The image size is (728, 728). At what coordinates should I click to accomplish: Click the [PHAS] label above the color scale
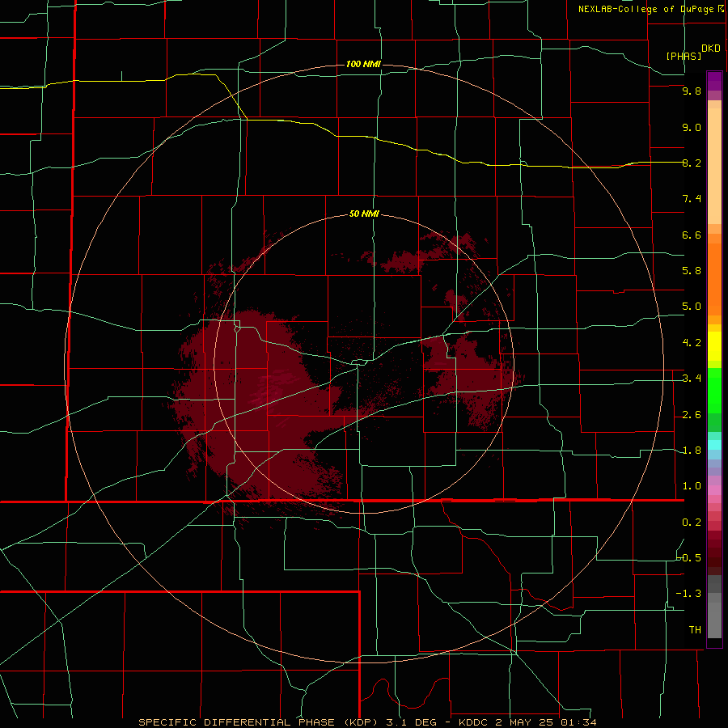coord(684,56)
